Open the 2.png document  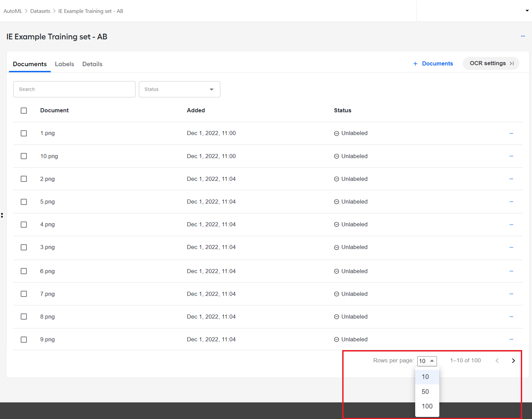48,179
